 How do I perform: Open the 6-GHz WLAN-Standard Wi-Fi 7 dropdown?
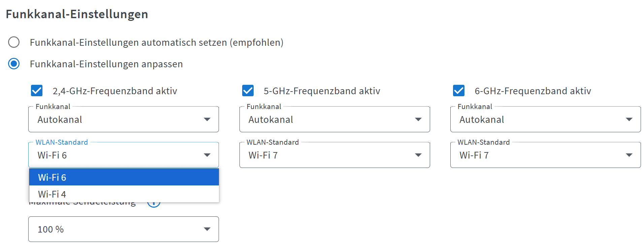[x=545, y=155]
